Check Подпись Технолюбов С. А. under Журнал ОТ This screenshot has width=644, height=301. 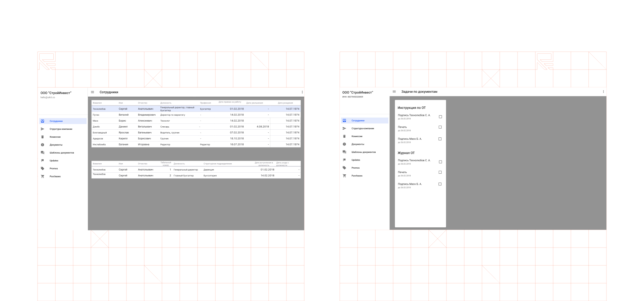point(440,162)
